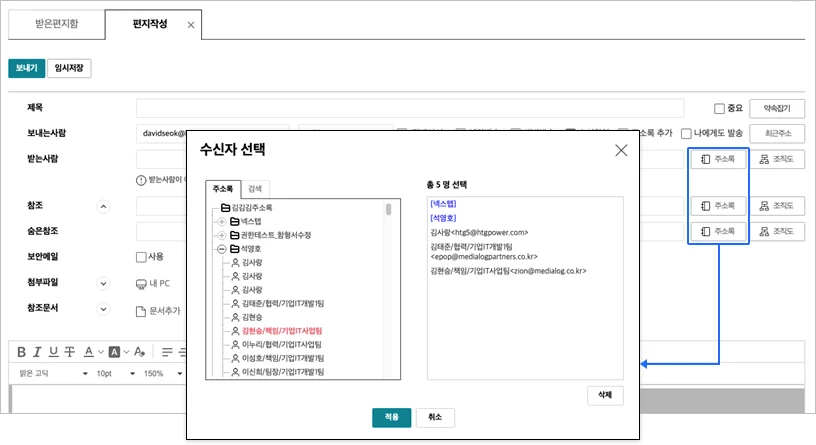The height and width of the screenshot is (445, 816).
Task: Apply bold formatting in the editor
Action: 22,351
